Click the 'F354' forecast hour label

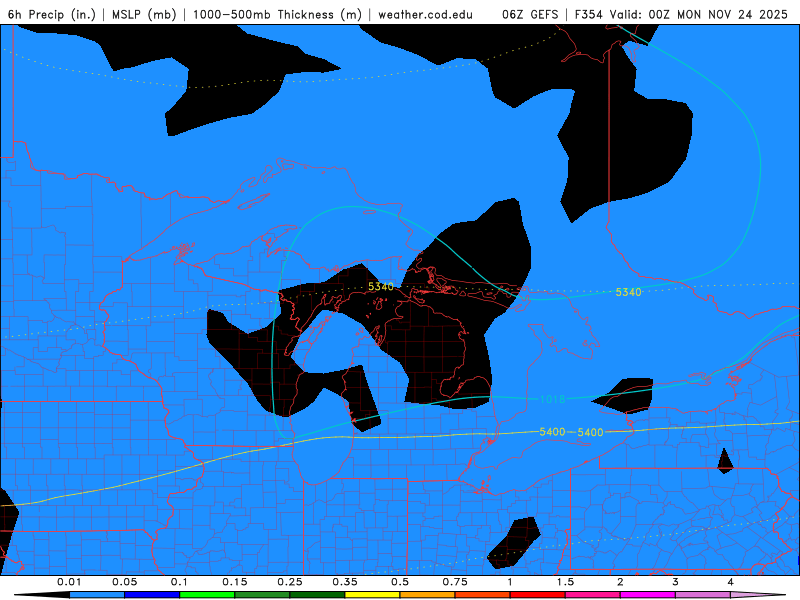point(589,14)
